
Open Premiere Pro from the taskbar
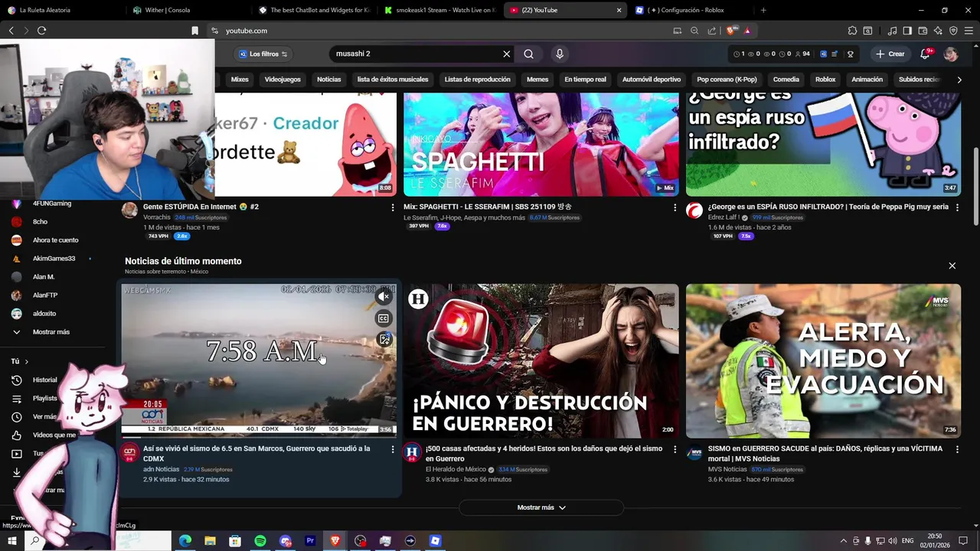click(x=310, y=541)
